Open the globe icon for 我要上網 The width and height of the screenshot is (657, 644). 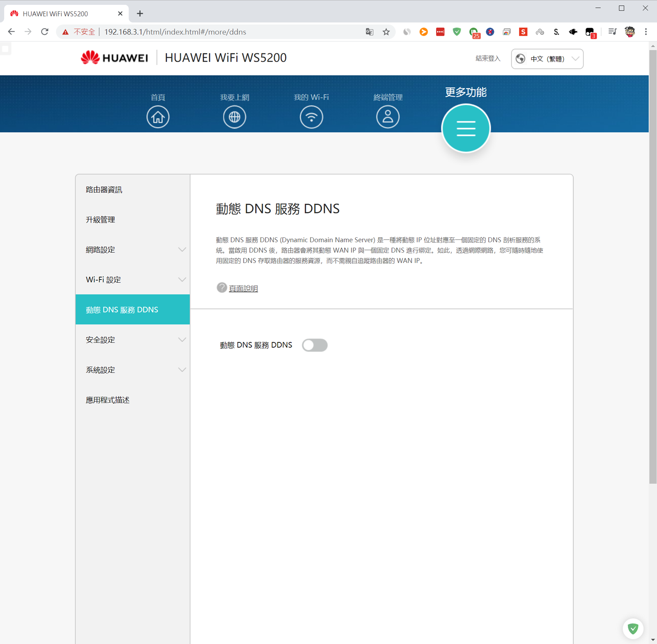234,117
